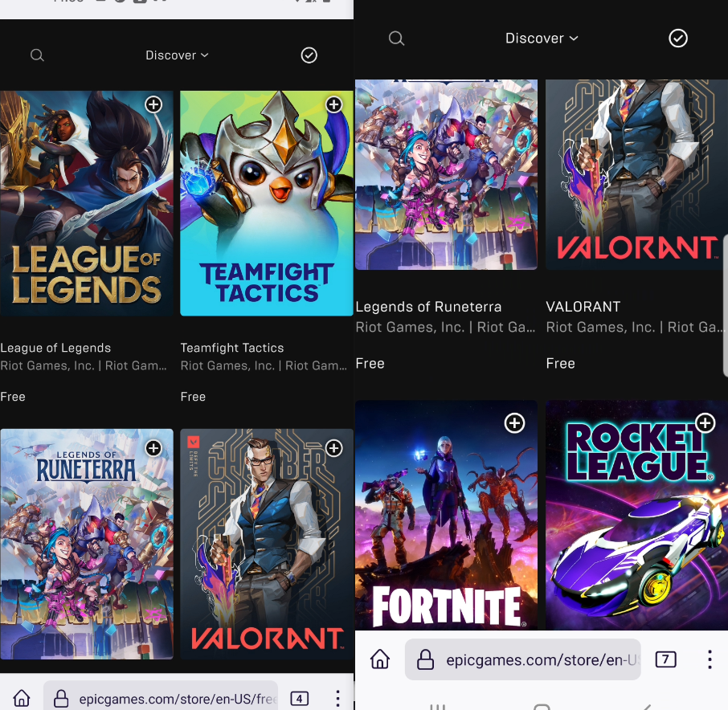Show open tabs using the tab counter 4
The height and width of the screenshot is (710, 728).
coord(299,698)
